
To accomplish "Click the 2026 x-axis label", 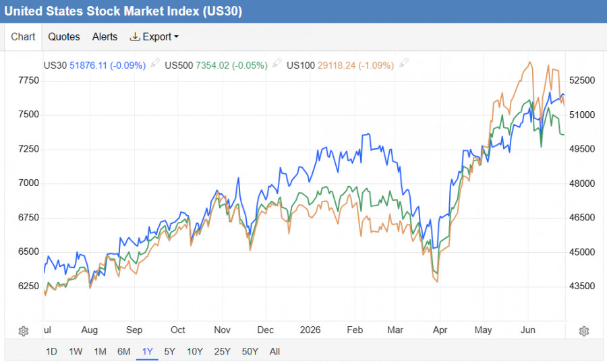I will [310, 330].
